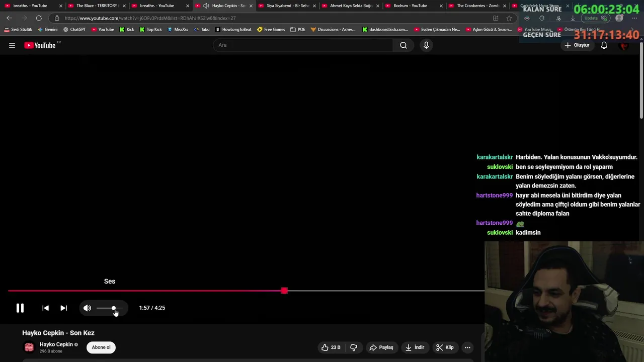The height and width of the screenshot is (362, 644).
Task: Open the ChatGPT bookmark
Action: click(74, 30)
